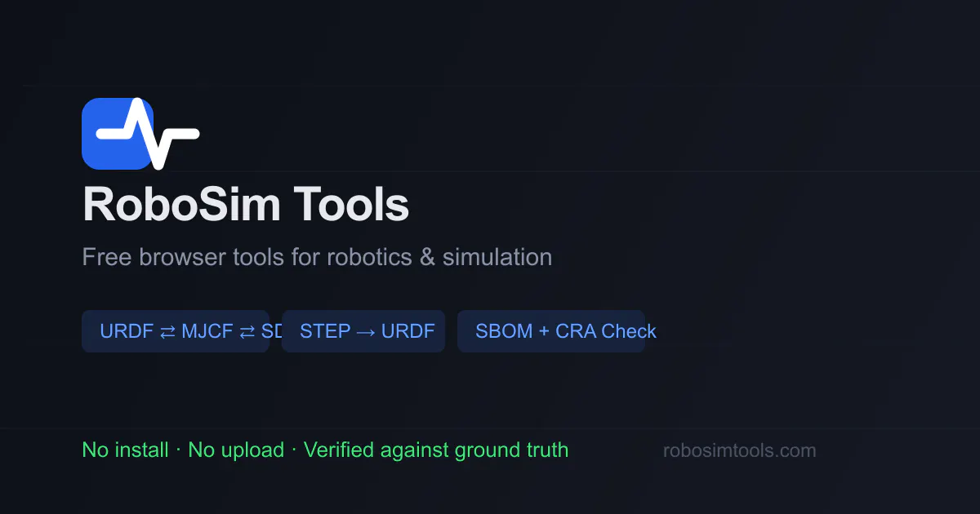The width and height of the screenshot is (980, 514).
Task: Click the tagline 'Free browser tools for robotics & simulation'
Action: pyautogui.click(x=317, y=257)
